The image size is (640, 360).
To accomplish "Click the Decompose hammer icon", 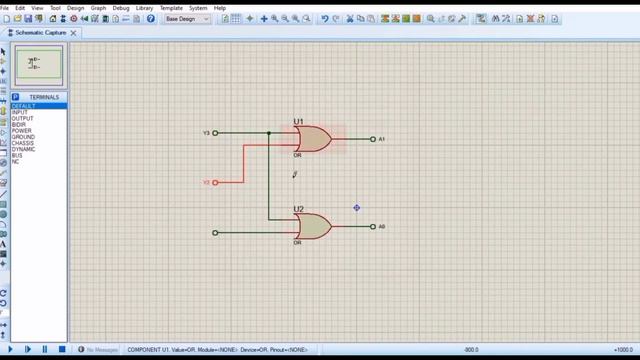I will 462,19.
